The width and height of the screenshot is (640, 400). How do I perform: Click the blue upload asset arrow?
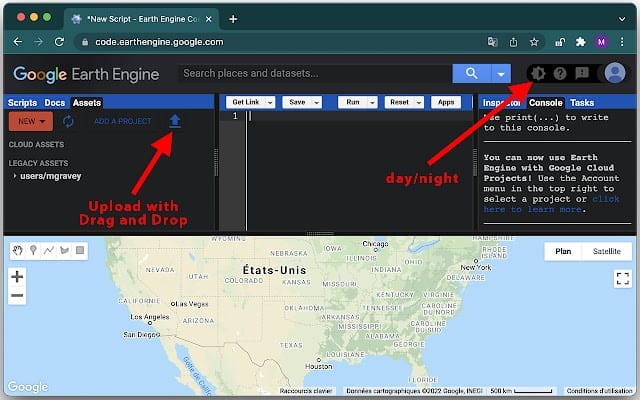pos(175,121)
